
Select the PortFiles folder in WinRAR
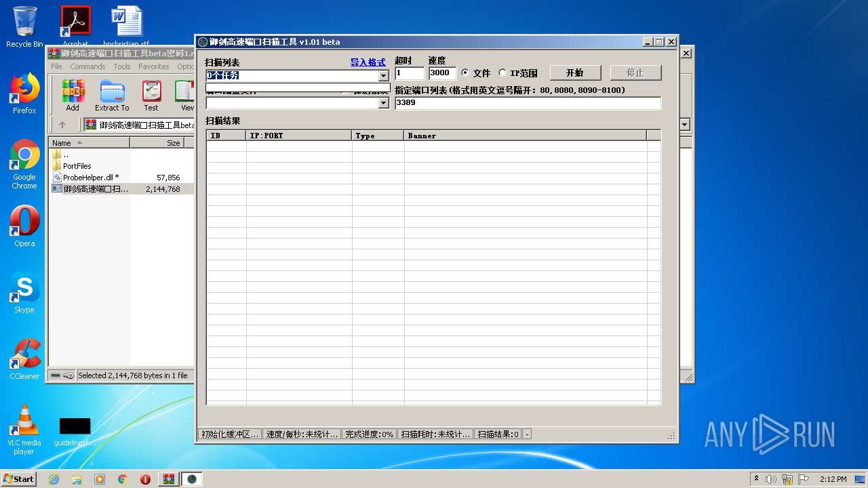click(77, 166)
